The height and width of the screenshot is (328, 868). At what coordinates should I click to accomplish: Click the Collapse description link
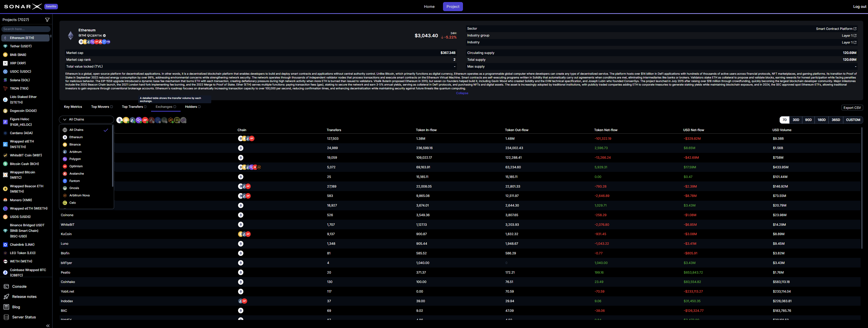(462, 93)
